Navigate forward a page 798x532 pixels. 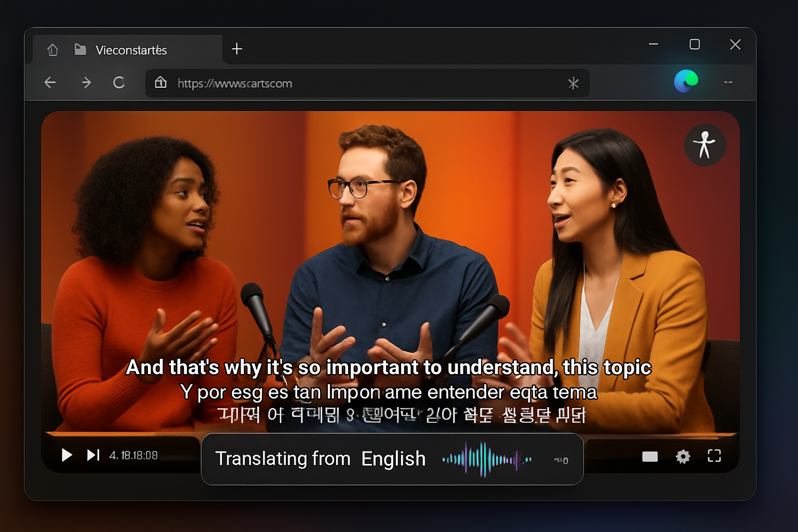tap(85, 83)
